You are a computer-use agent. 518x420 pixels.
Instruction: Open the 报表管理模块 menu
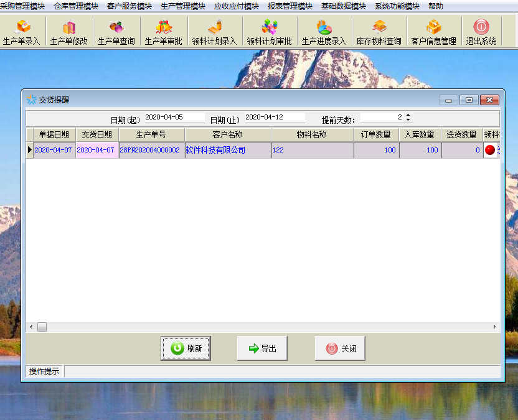click(290, 6)
